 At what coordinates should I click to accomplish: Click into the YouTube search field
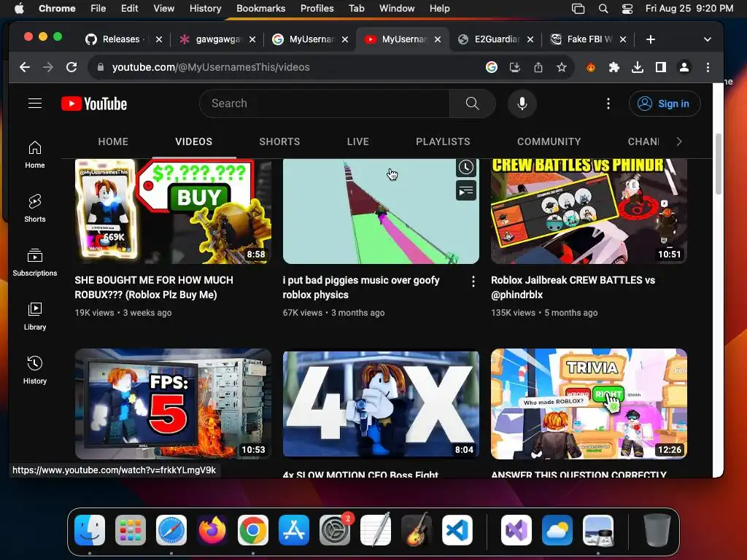325,104
